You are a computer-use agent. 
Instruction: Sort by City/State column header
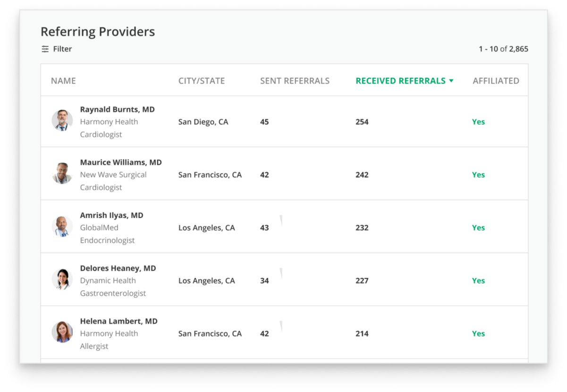pos(202,81)
